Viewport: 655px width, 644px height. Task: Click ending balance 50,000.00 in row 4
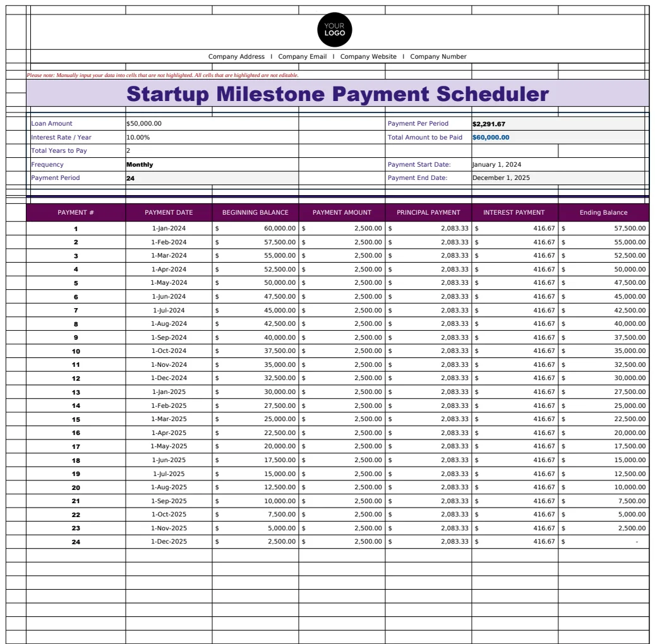603,270
